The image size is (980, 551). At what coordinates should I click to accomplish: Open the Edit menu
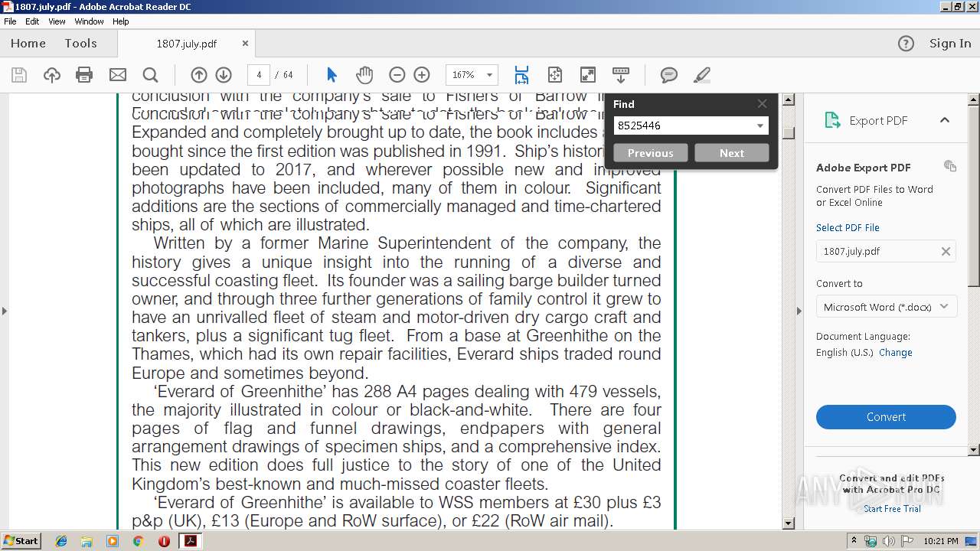tap(32, 21)
